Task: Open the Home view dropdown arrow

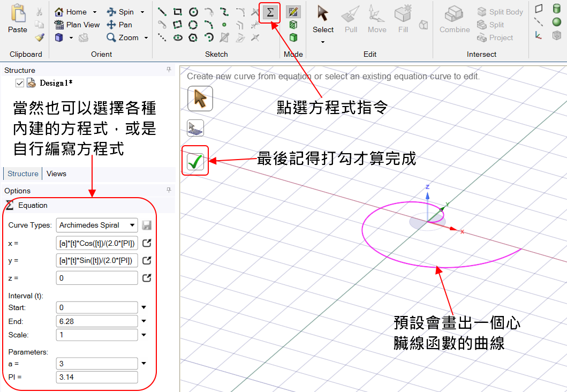Action: pyautogui.click(x=95, y=12)
